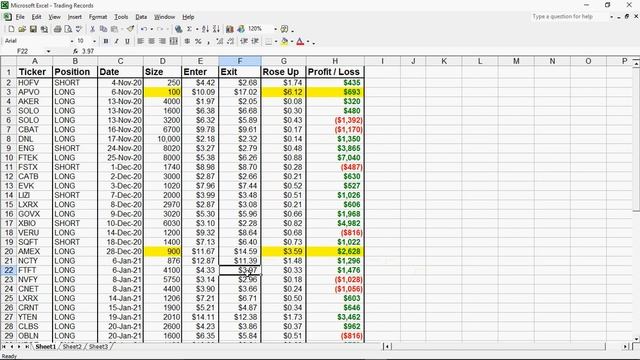The height and width of the screenshot is (360, 640).
Task: Switch to the Sheet2 tab
Action: coord(72,347)
